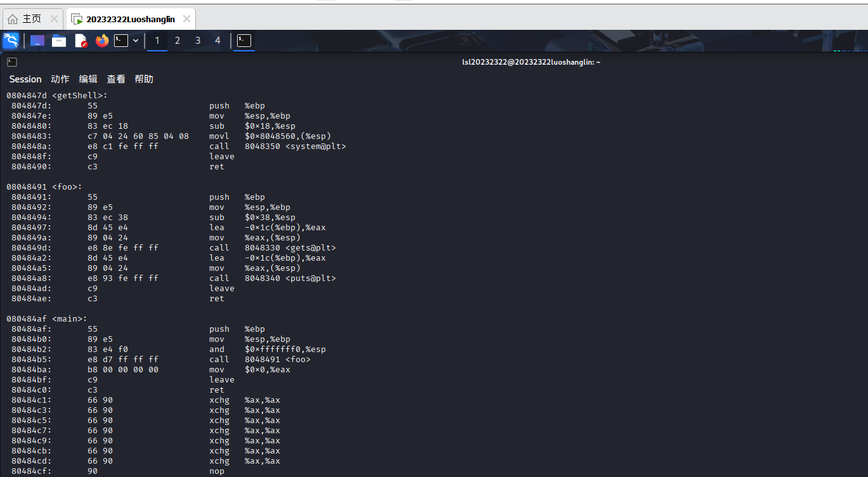
Task: Click 'call 8048350 <system@plt>' instruction
Action: 278,147
